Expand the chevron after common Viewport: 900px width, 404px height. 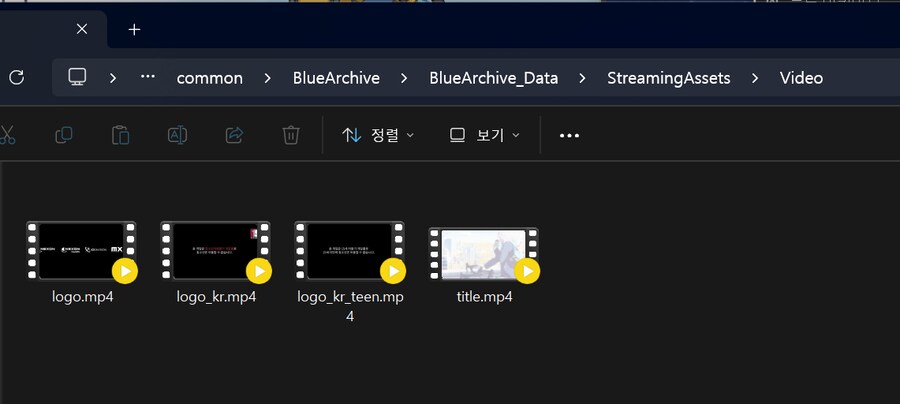267,78
